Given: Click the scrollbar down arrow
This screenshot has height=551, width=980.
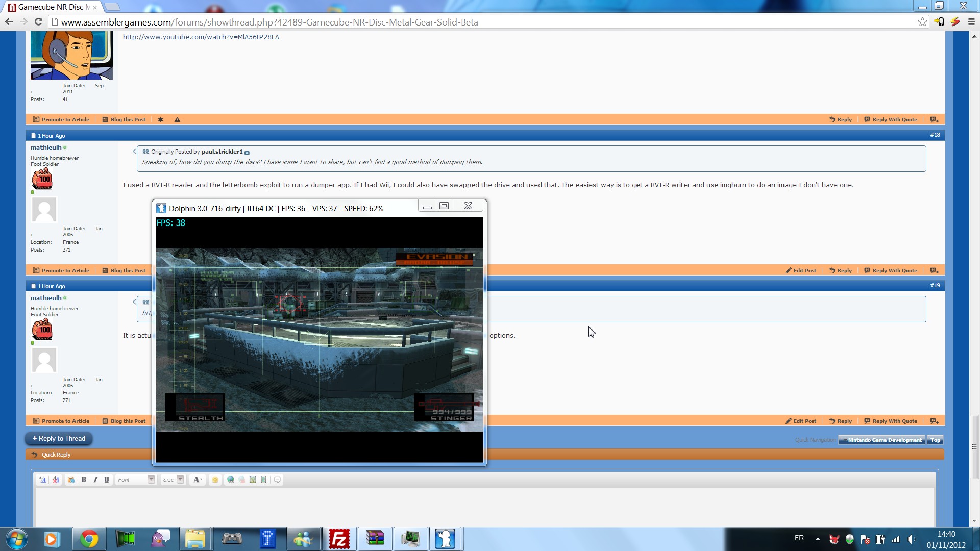Looking at the screenshot, I should tap(974, 521).
